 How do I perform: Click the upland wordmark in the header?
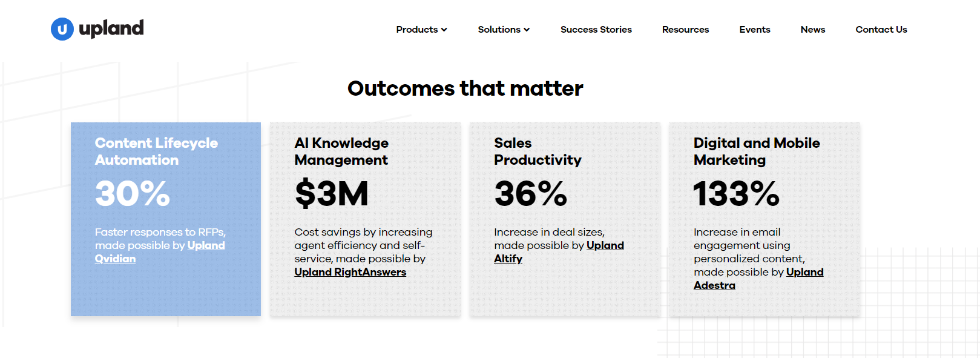111,28
